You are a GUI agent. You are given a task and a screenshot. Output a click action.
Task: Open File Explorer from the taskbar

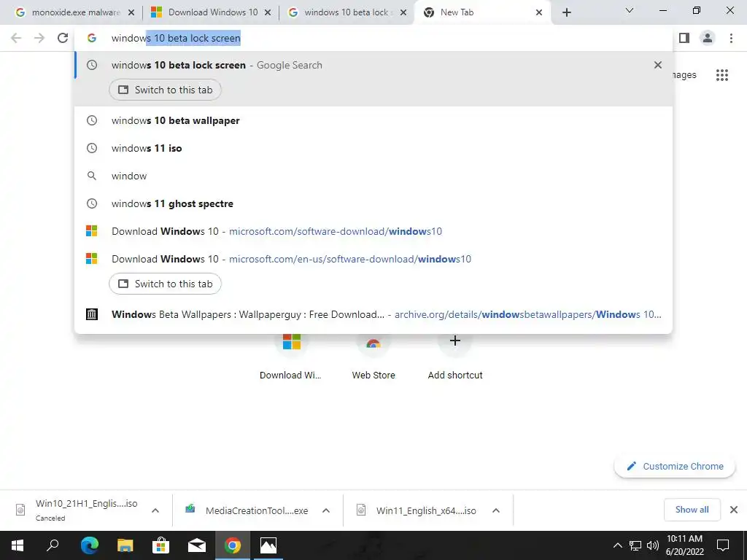(125, 545)
